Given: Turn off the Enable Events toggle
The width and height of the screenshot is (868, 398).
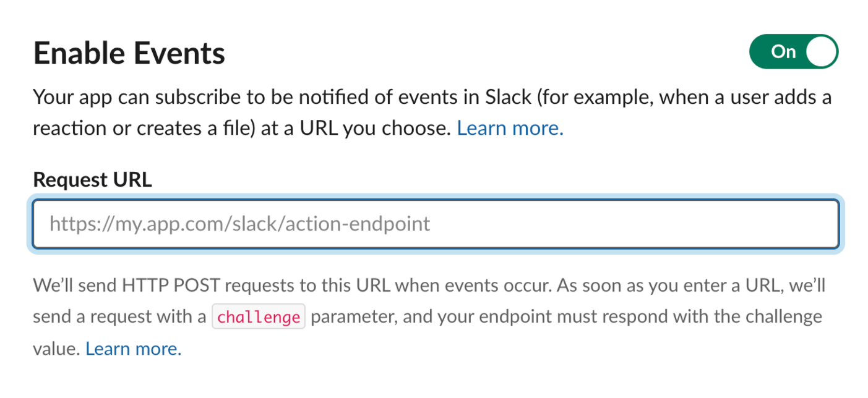Looking at the screenshot, I should 793,52.
